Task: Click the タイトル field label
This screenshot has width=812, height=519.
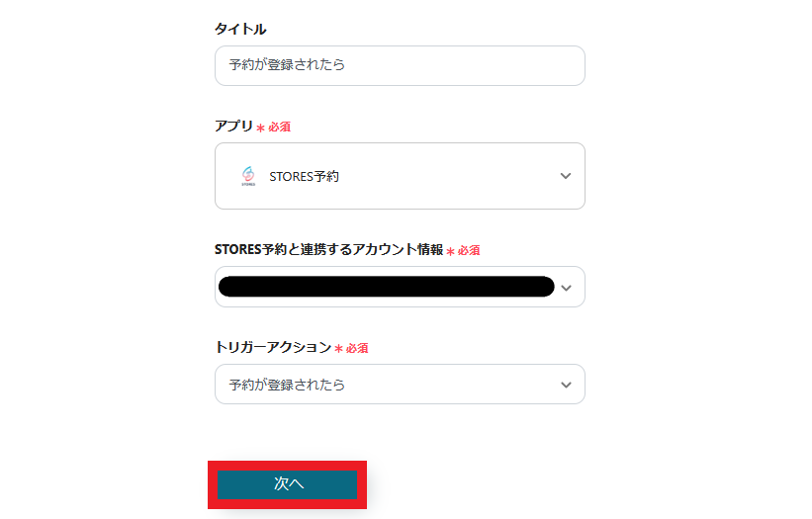Action: [240, 29]
